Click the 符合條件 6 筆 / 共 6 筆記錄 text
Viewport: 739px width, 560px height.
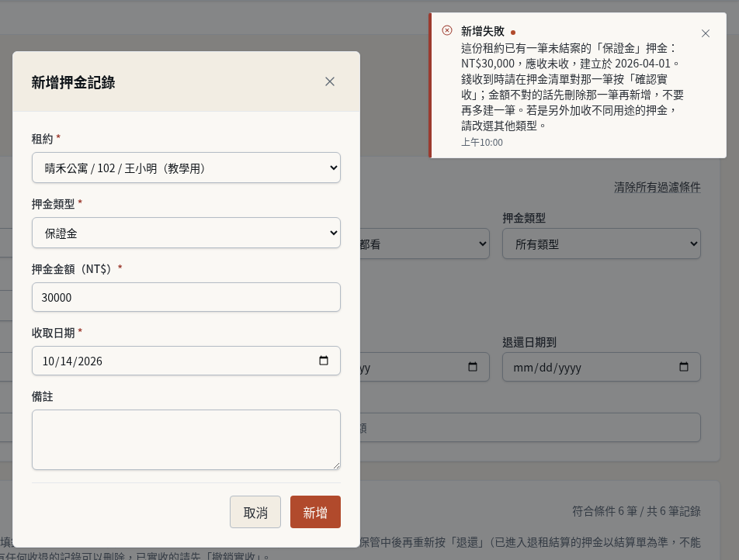click(x=637, y=511)
